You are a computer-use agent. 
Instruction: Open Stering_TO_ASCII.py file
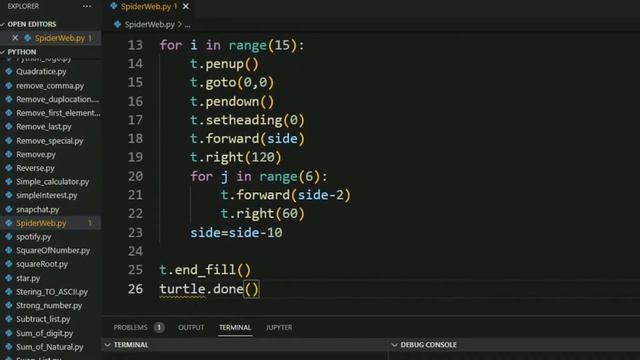52,292
